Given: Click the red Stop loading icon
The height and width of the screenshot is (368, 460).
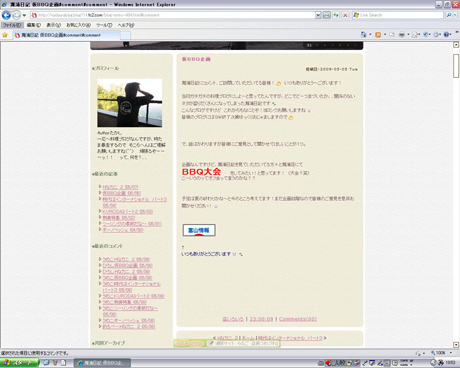Looking at the screenshot, I should coord(345,15).
